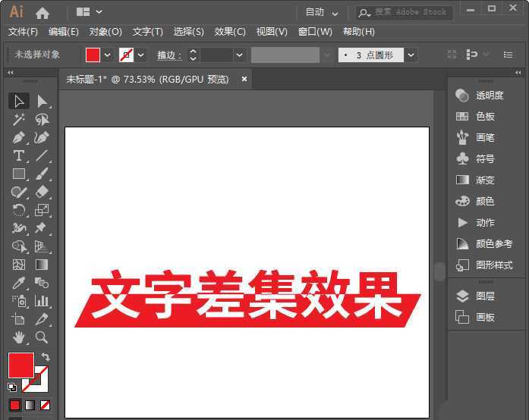Select the Magic Wand tool

[x=19, y=119]
